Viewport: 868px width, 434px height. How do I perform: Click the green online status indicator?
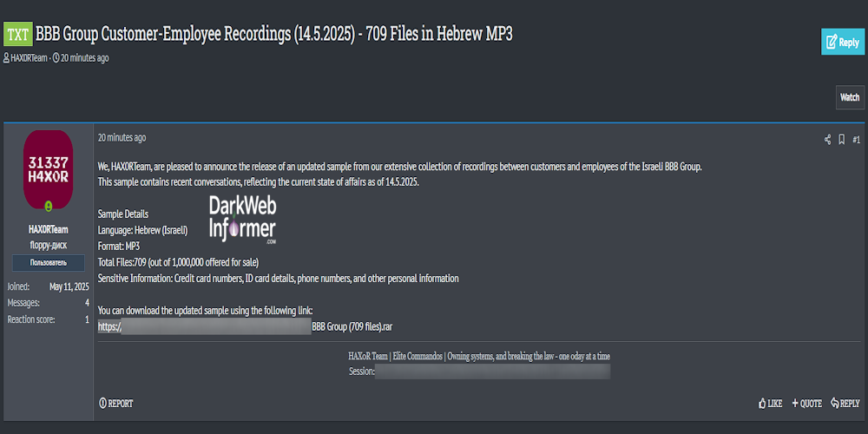click(x=49, y=207)
